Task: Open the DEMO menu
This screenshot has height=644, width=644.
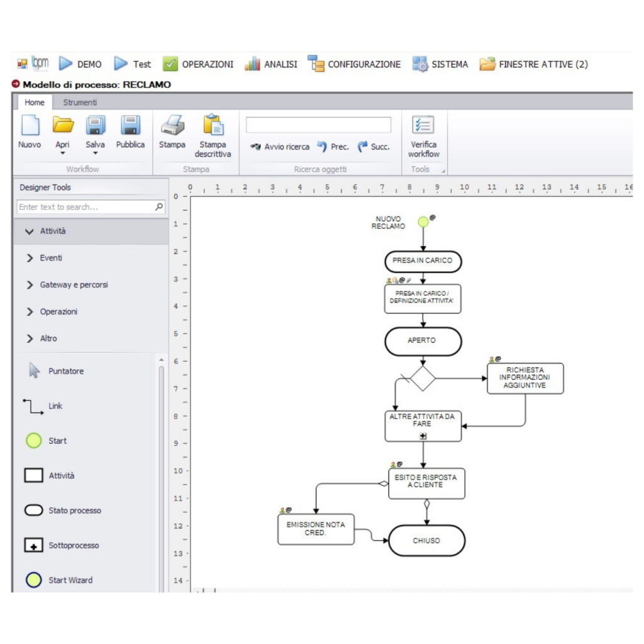Action: pyautogui.click(x=80, y=64)
